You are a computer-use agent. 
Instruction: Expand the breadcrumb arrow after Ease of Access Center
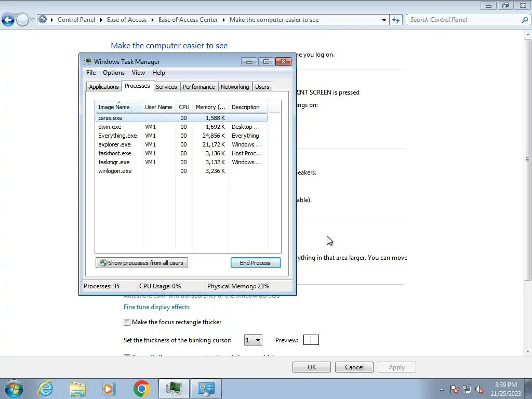coord(223,20)
